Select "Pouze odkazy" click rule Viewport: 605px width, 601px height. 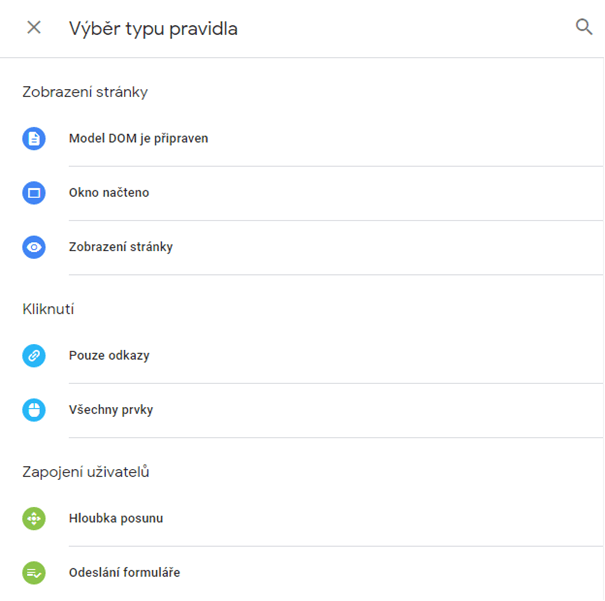(x=109, y=355)
